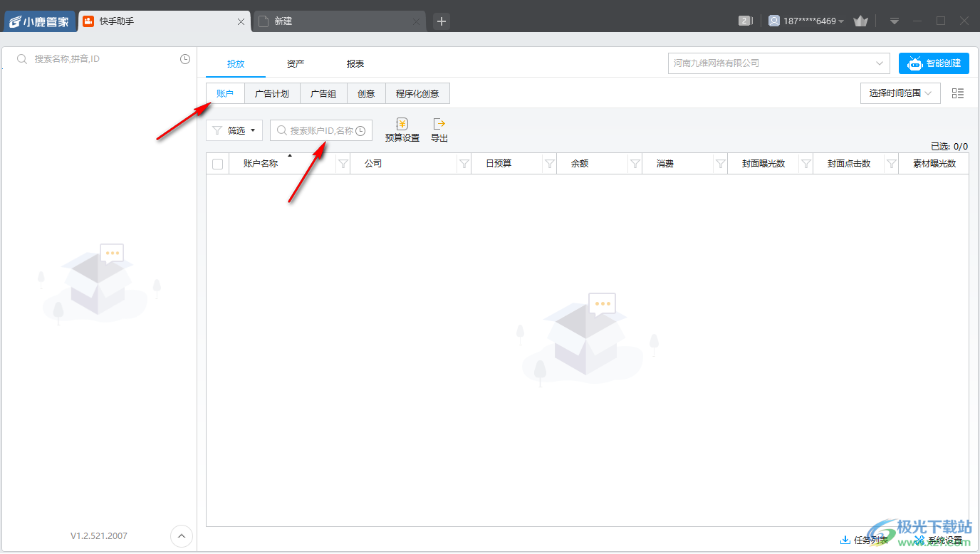Screen dimensions: 980x554
Task: Select the 报表 tab
Action: click(355, 64)
